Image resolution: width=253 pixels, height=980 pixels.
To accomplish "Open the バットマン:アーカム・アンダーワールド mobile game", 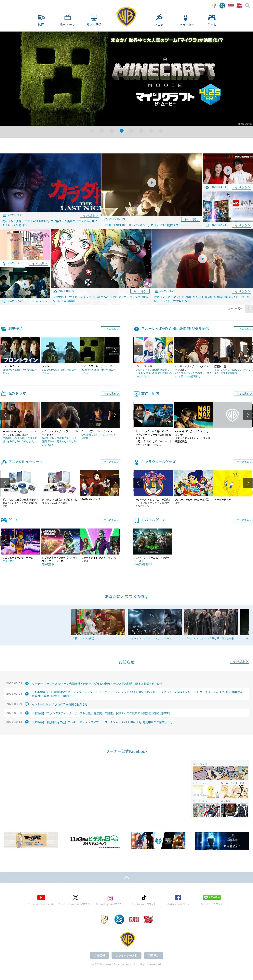I will (x=153, y=541).
